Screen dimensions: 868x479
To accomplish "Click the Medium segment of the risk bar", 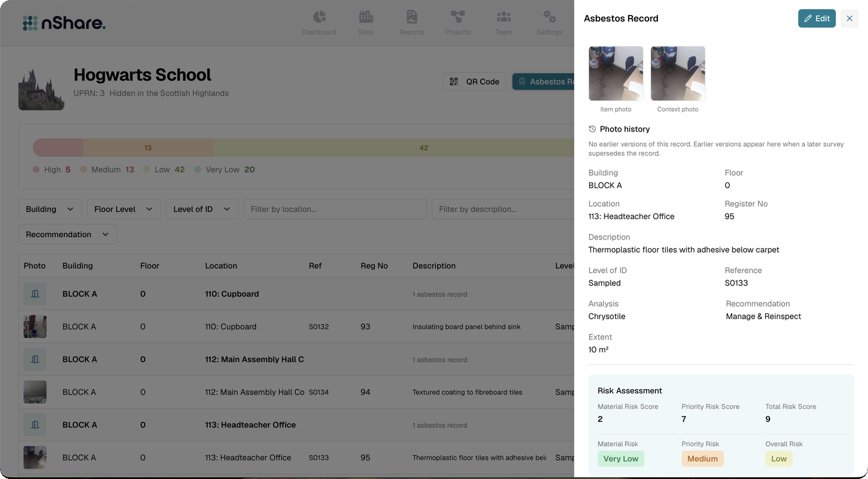I will coord(148,148).
